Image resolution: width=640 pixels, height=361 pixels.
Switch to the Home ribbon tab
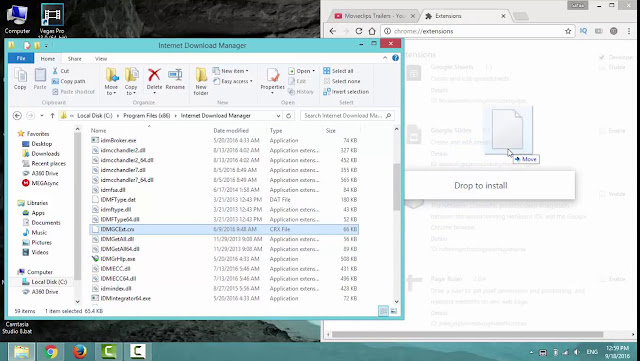tap(48, 58)
